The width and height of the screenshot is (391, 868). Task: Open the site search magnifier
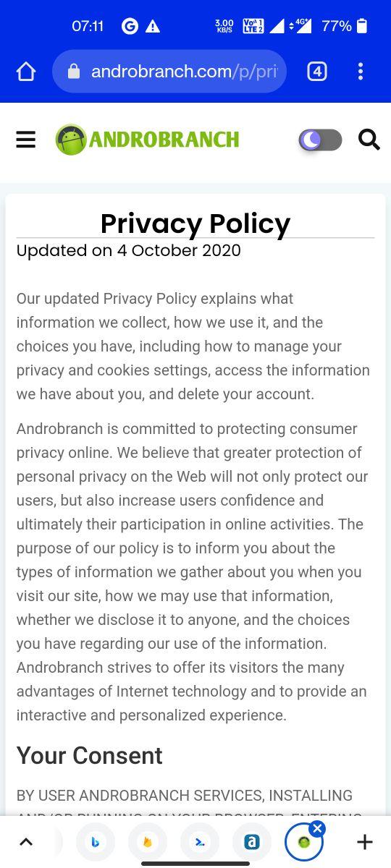tap(369, 140)
